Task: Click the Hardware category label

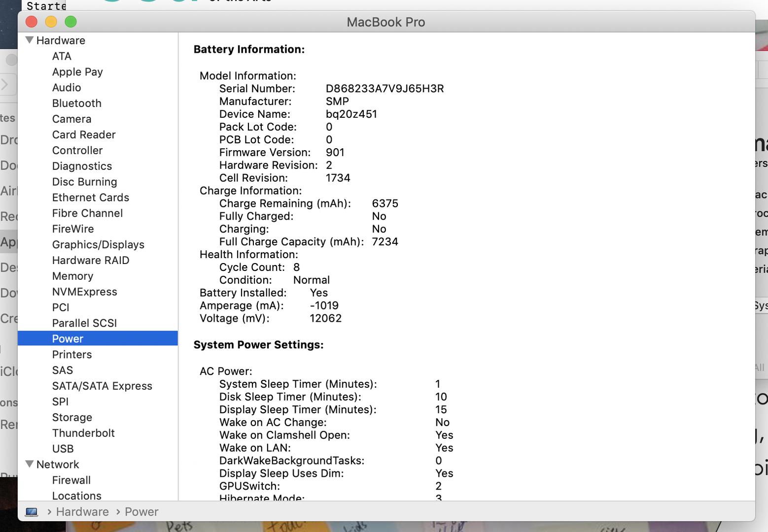Action: pyautogui.click(x=61, y=40)
